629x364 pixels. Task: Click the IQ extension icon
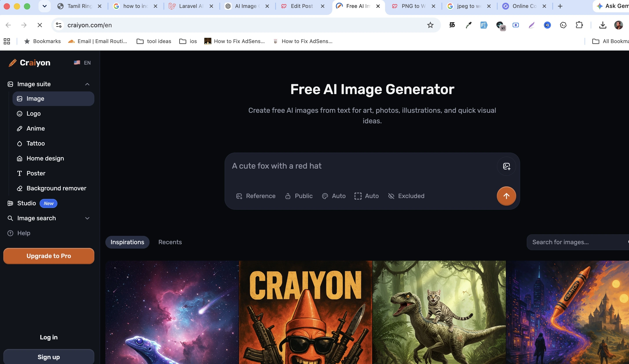tap(547, 25)
